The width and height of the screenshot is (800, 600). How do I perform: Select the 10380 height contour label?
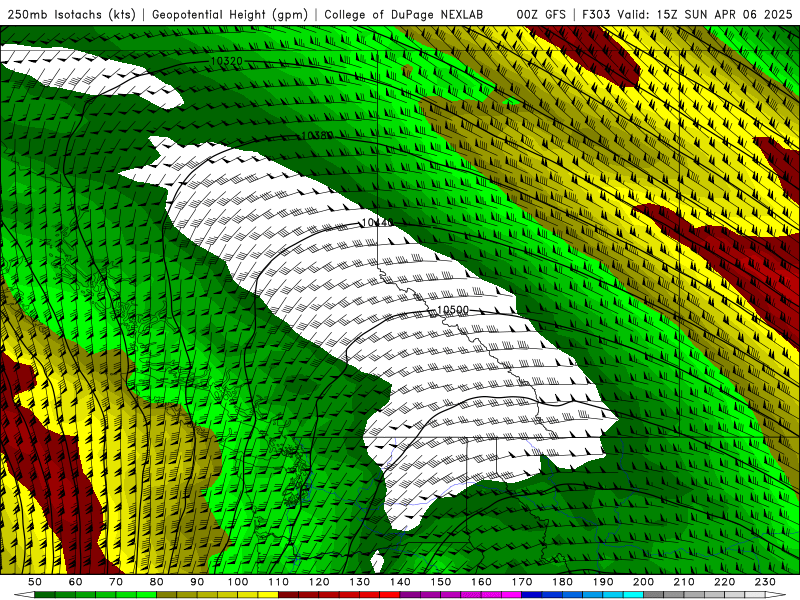[x=317, y=135]
